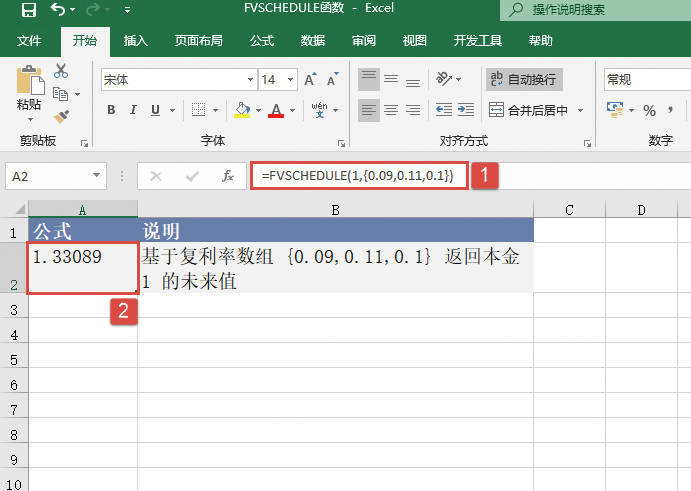Click the red font color swatch
This screenshot has height=491, width=691.
click(276, 110)
